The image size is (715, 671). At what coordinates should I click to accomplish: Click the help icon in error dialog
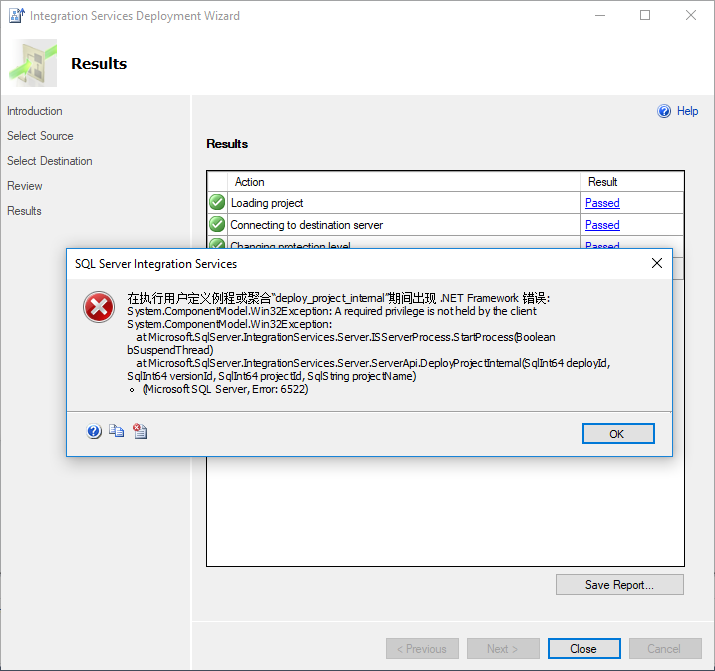click(x=94, y=431)
